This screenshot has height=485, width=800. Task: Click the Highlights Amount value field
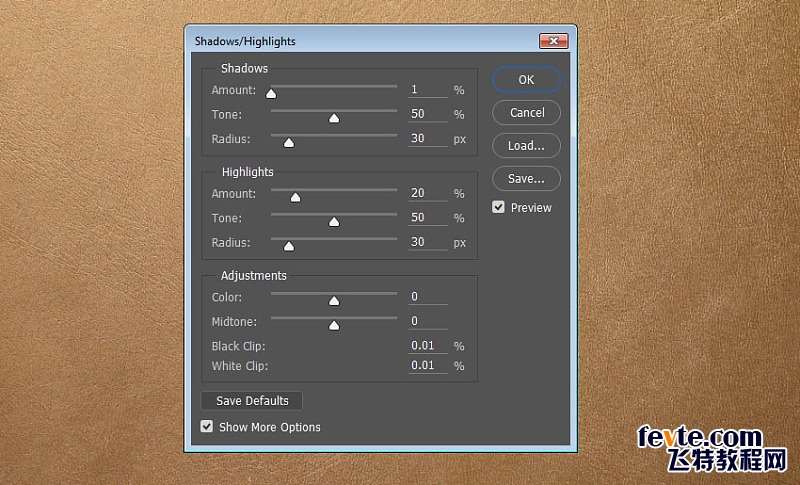click(427, 193)
